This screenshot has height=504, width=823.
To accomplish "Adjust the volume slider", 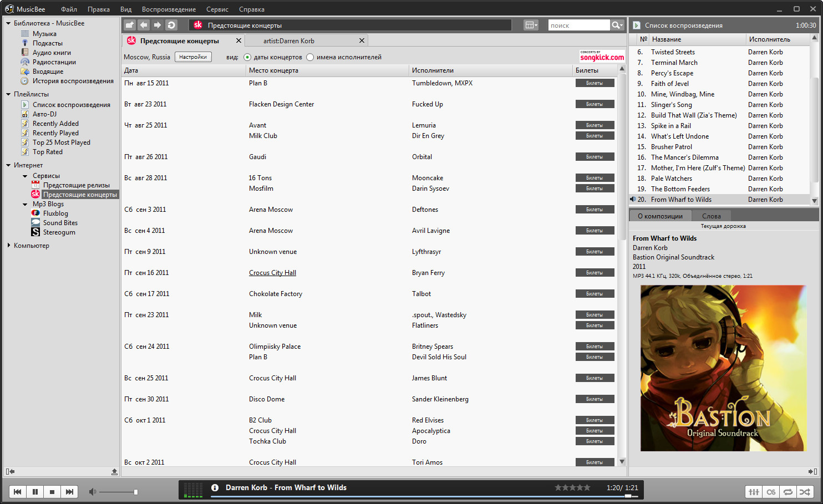I will [x=118, y=492].
